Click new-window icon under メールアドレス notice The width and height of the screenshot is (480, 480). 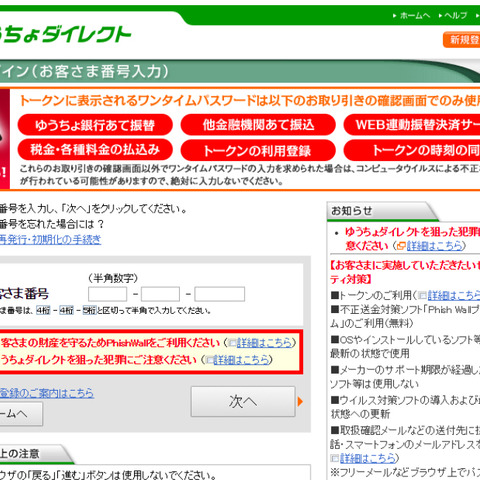pos(335,459)
